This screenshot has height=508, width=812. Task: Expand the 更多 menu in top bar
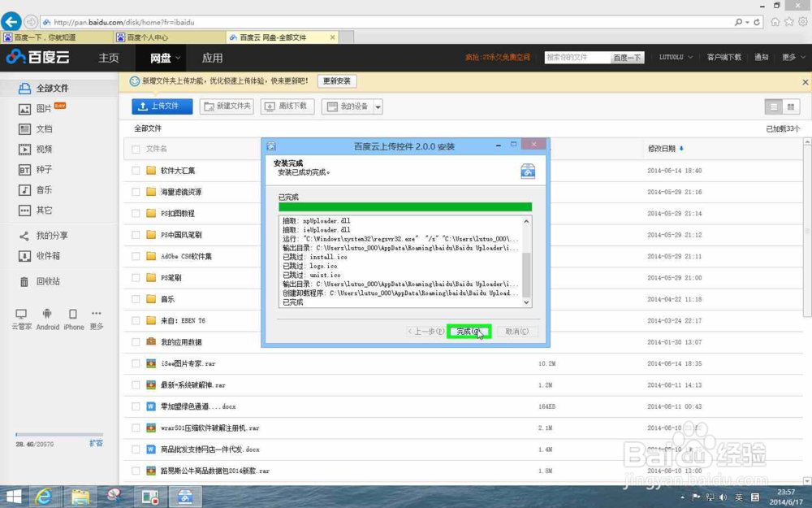pos(793,57)
